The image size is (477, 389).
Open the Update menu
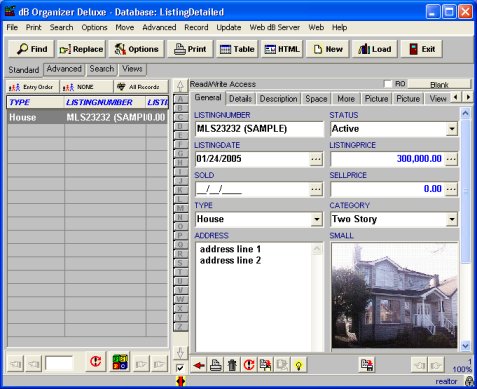pos(229,27)
